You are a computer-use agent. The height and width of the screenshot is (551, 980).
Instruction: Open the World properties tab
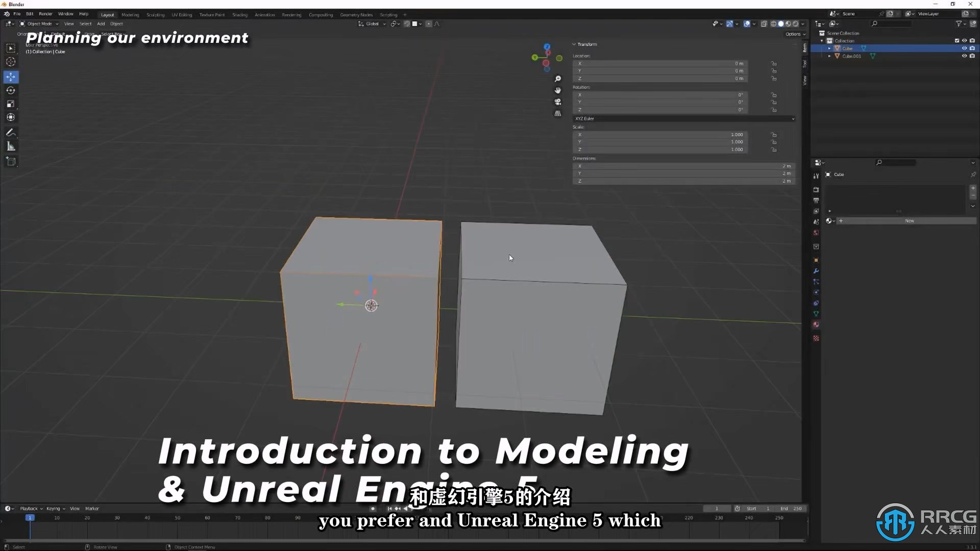[816, 233]
